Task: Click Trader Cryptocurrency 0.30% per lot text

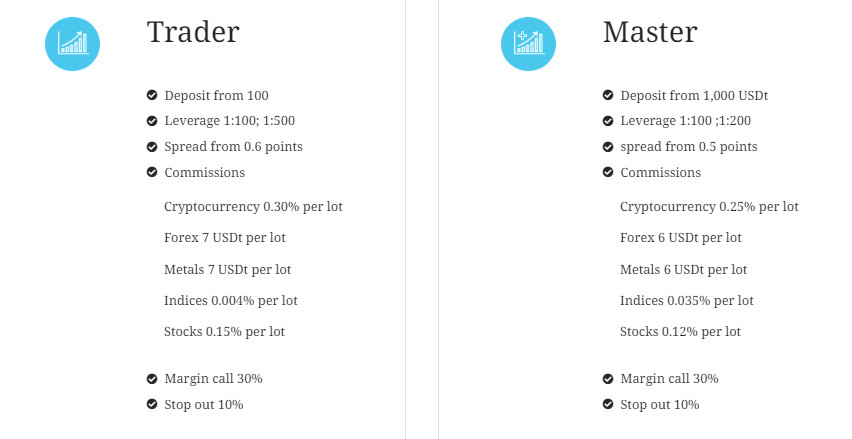Action: coord(253,207)
